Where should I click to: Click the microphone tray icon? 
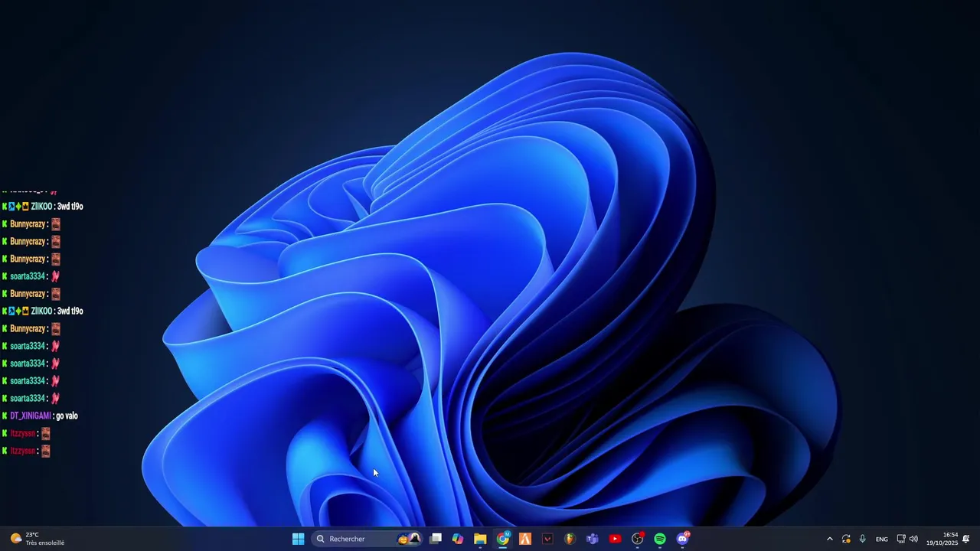(x=863, y=539)
